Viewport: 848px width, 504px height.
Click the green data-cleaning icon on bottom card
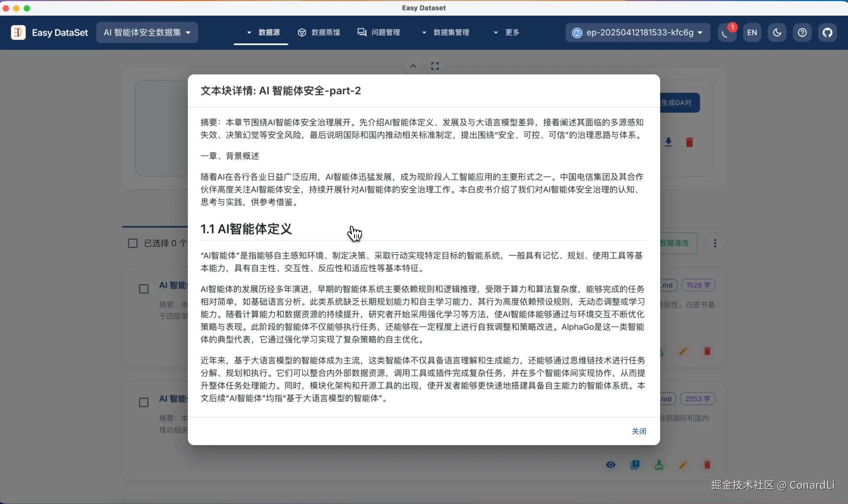[x=659, y=464]
